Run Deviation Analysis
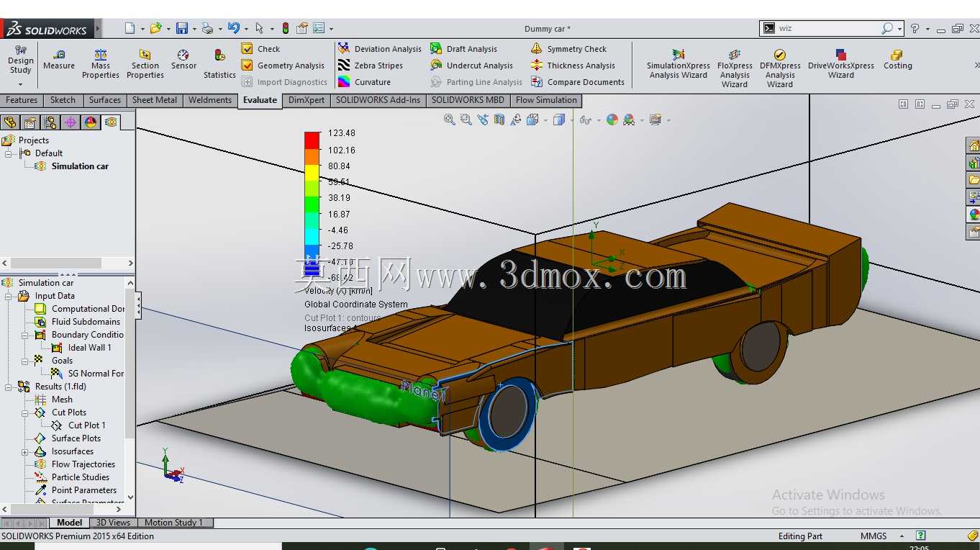Viewport: 980px width, 550px height. tap(380, 49)
